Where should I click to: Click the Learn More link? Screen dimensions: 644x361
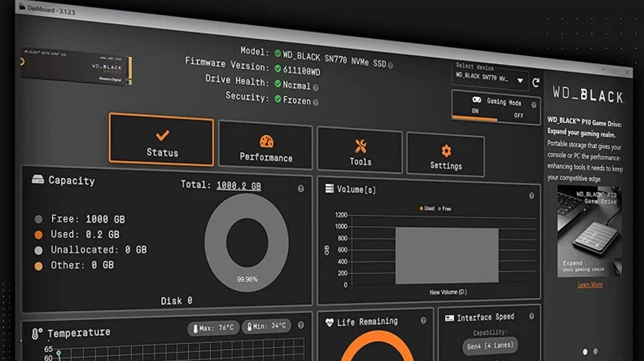[x=590, y=284]
